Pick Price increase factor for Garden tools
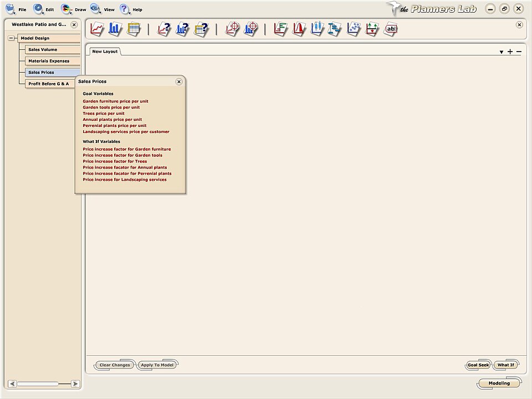The height and width of the screenshot is (399, 532). point(122,155)
